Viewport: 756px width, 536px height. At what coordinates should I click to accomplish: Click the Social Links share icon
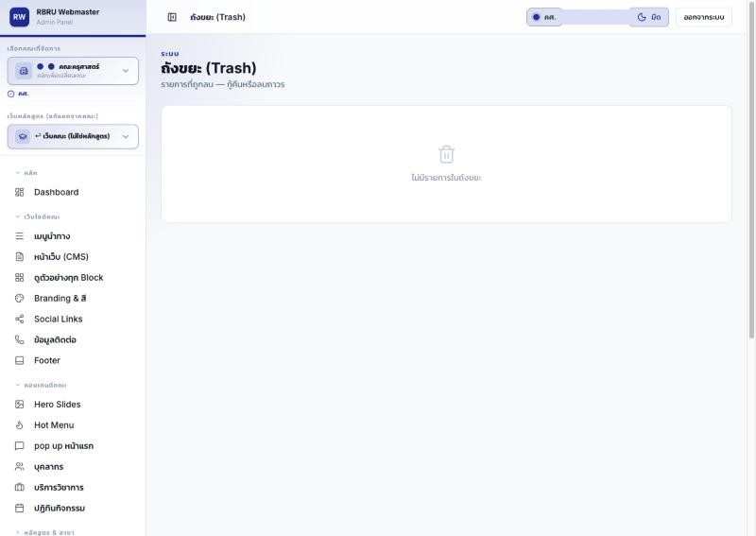19,319
